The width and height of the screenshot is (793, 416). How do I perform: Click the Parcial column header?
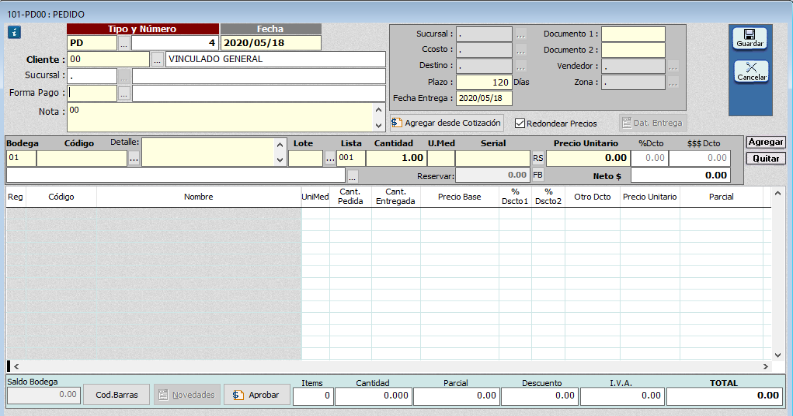pyautogui.click(x=721, y=197)
